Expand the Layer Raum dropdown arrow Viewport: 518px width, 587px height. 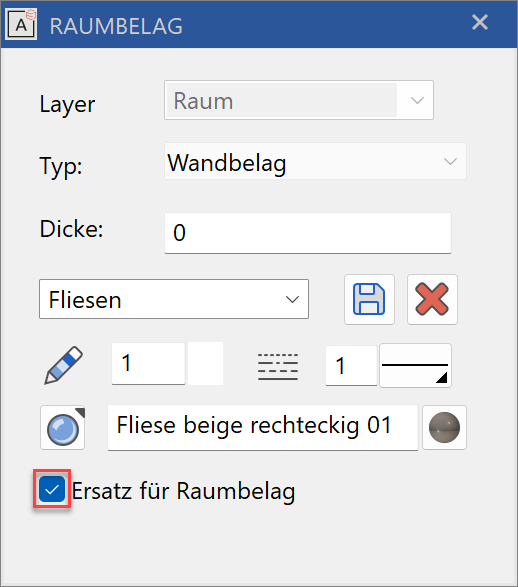417,100
